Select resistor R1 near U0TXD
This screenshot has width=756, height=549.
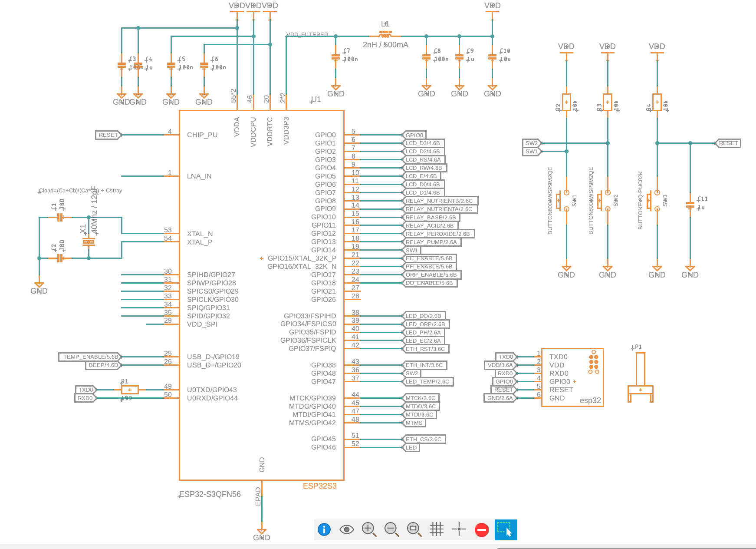point(130,390)
